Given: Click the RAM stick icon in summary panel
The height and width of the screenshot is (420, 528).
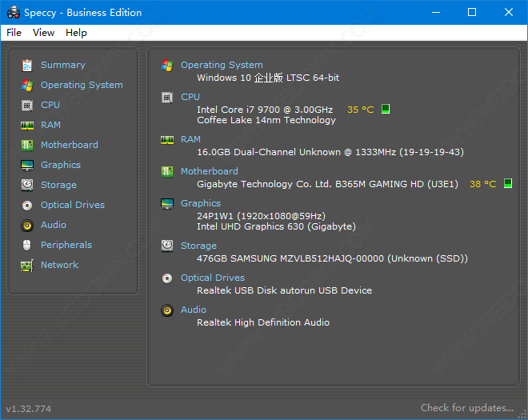Looking at the screenshot, I should [167, 140].
